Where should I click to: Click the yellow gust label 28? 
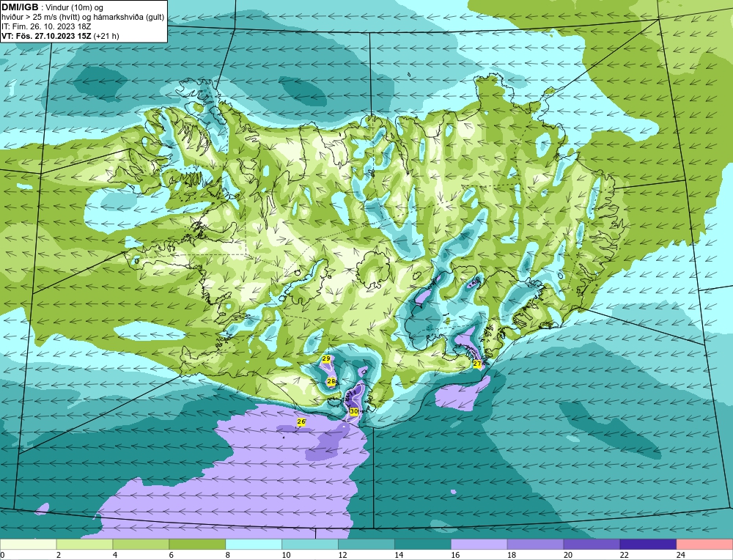coord(331,381)
